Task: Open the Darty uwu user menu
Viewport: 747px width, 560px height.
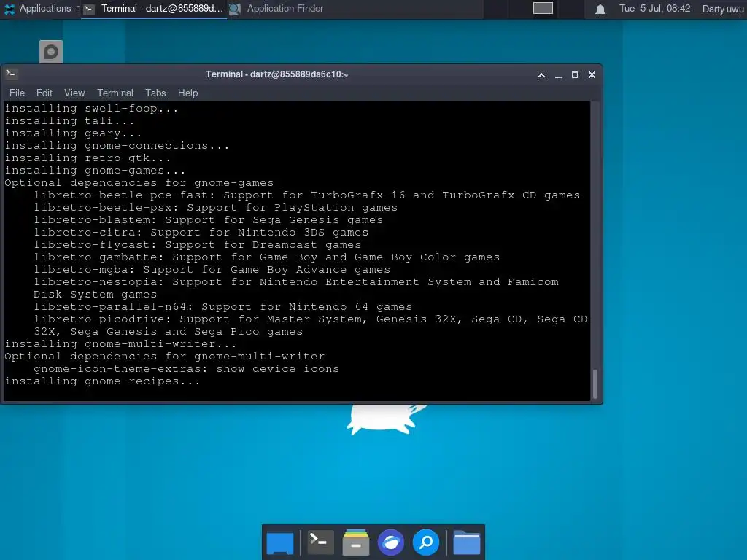Action: [723, 9]
